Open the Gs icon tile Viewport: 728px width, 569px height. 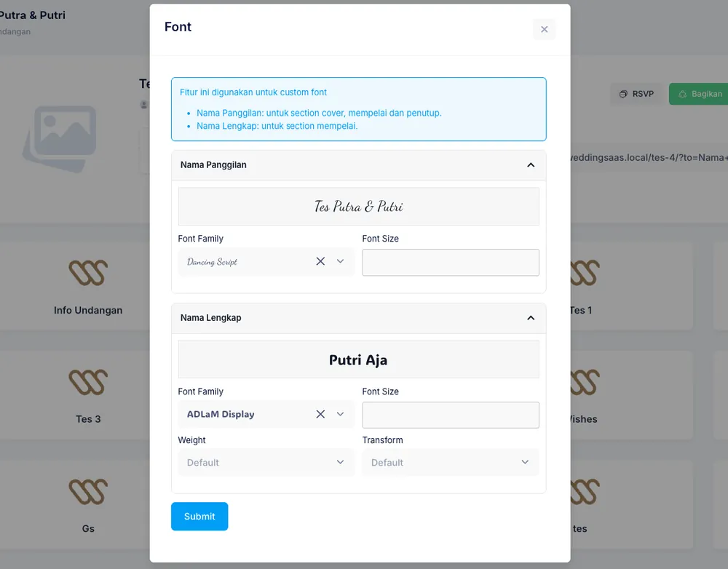pyautogui.click(x=88, y=505)
